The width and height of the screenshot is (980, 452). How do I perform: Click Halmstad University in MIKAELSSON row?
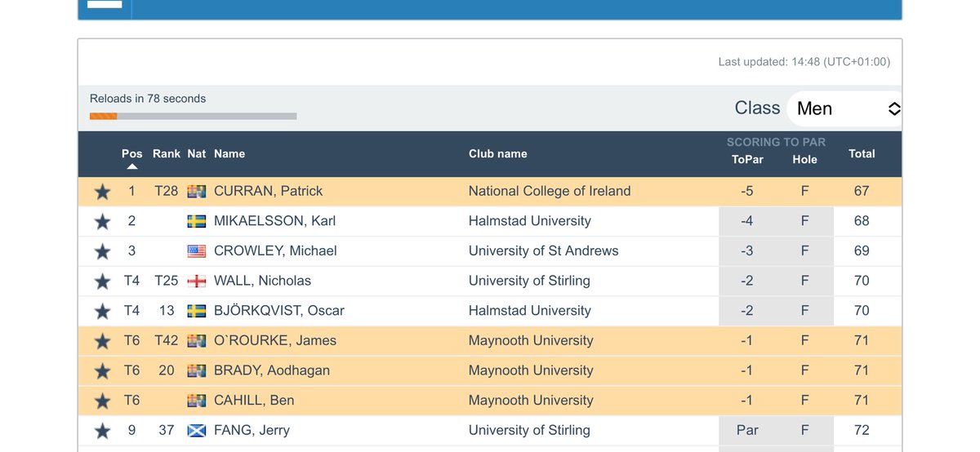click(x=529, y=221)
